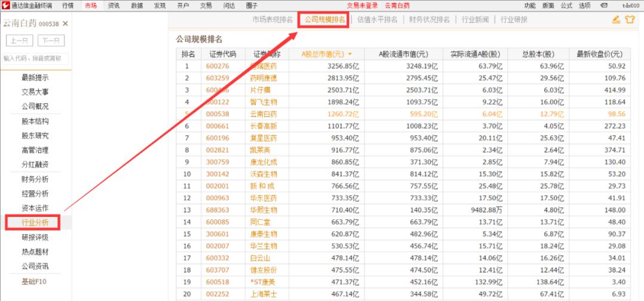Open the mail envelope icon

coord(603,5)
